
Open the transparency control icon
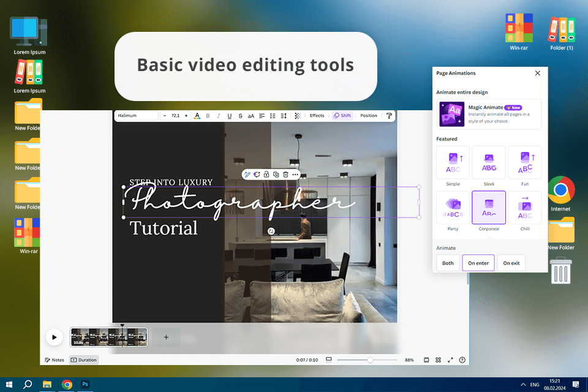point(298,116)
